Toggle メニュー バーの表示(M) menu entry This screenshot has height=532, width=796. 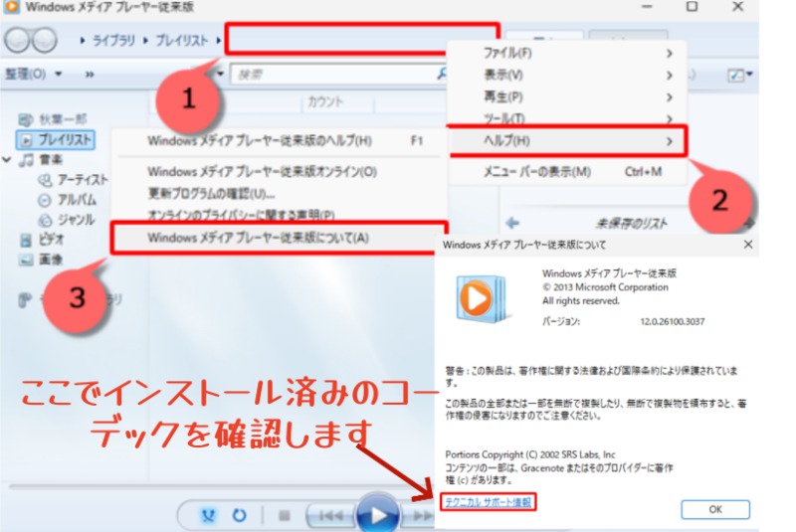point(567,172)
